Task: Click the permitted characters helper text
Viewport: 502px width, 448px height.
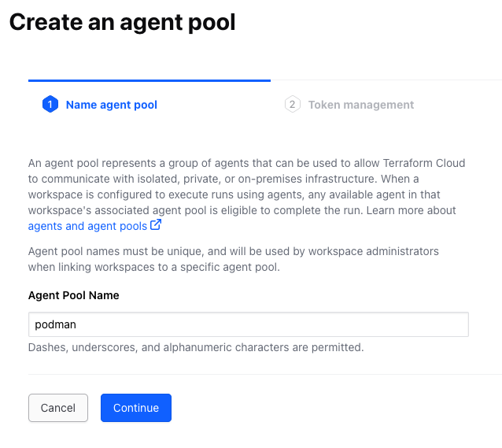Action: pyautogui.click(x=196, y=346)
